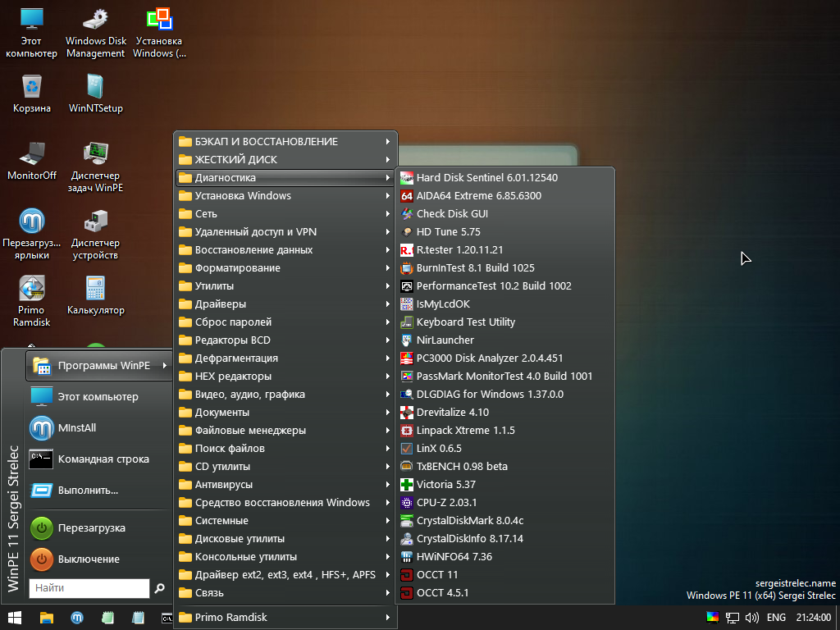
Task: Click the volume tray icon
Action: tap(751, 618)
